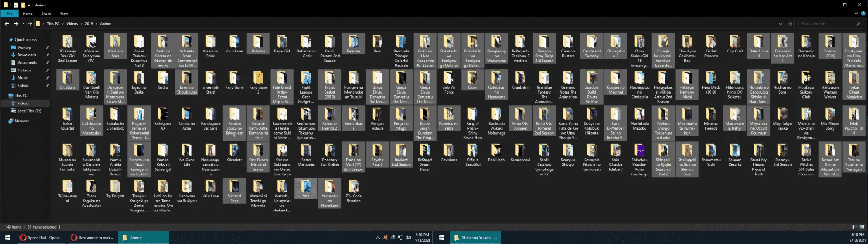Select the Zx- Code Reunion folder
868x244 pixels.
tap(354, 191)
